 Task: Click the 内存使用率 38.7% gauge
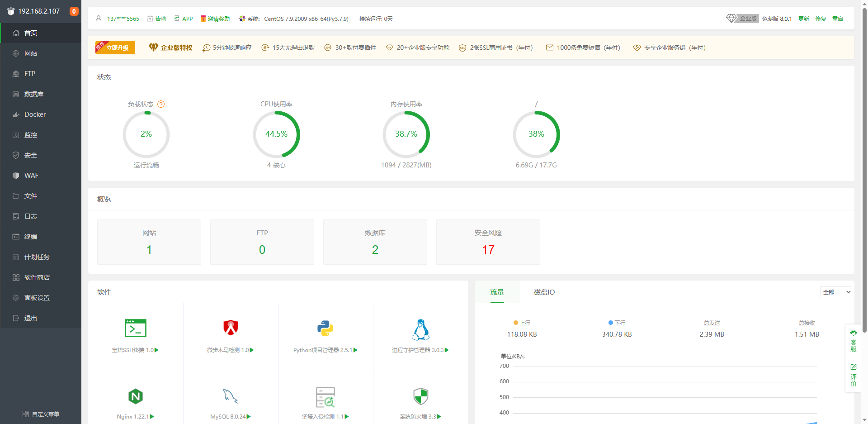pyautogui.click(x=406, y=134)
